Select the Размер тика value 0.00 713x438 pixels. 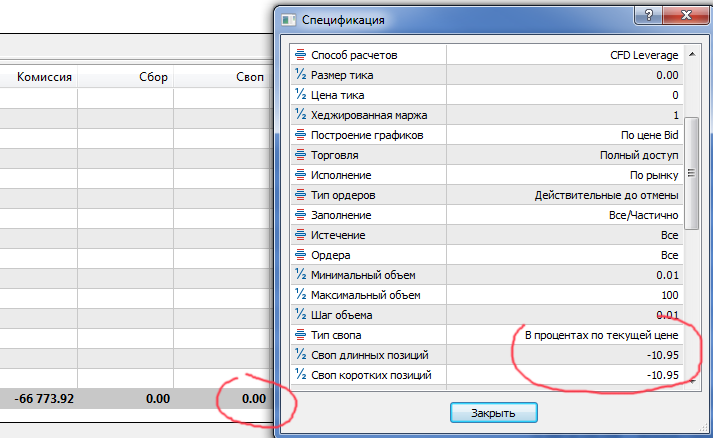(x=667, y=75)
